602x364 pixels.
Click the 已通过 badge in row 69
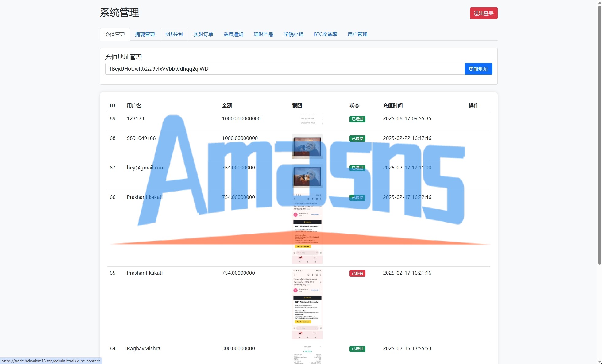(357, 119)
